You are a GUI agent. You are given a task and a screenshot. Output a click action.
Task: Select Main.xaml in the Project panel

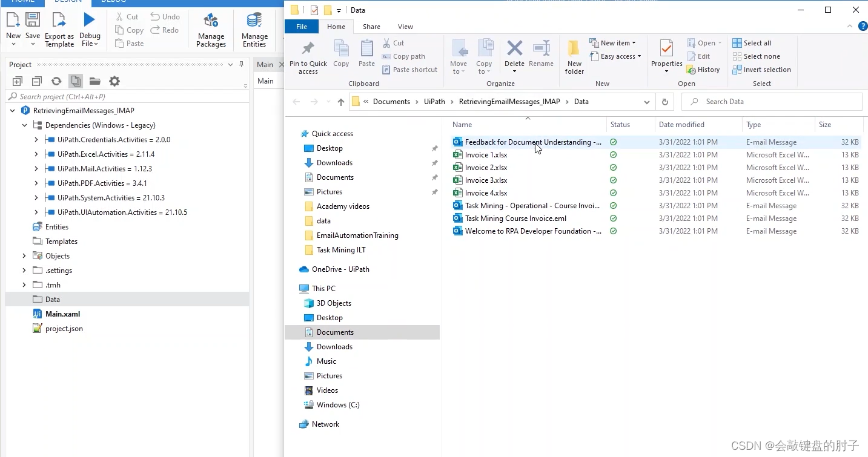click(x=62, y=314)
